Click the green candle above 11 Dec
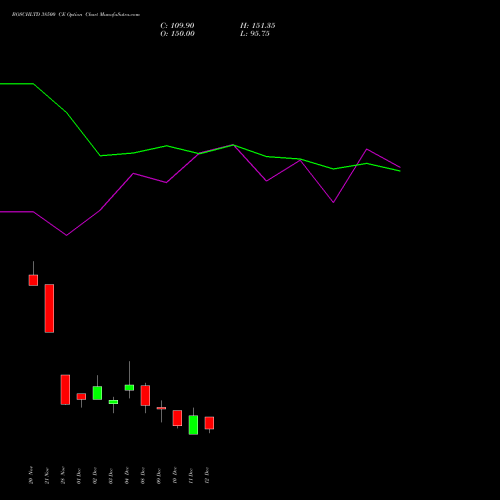 point(193,425)
